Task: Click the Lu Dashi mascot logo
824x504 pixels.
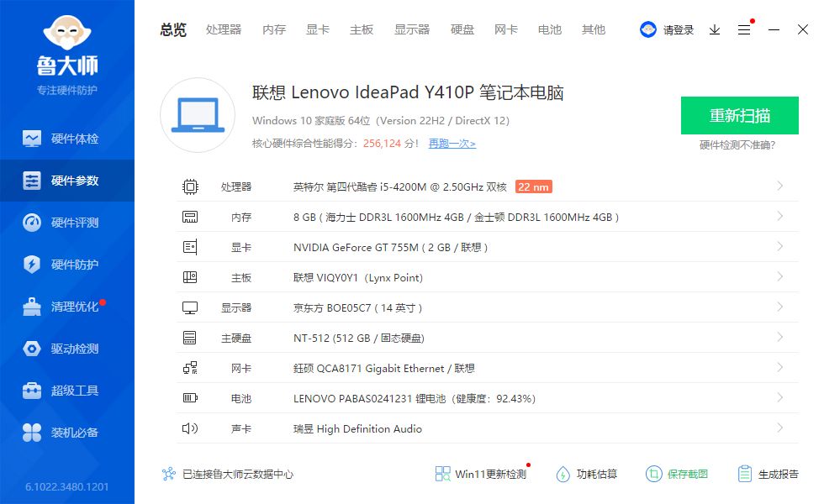Action: (x=67, y=33)
